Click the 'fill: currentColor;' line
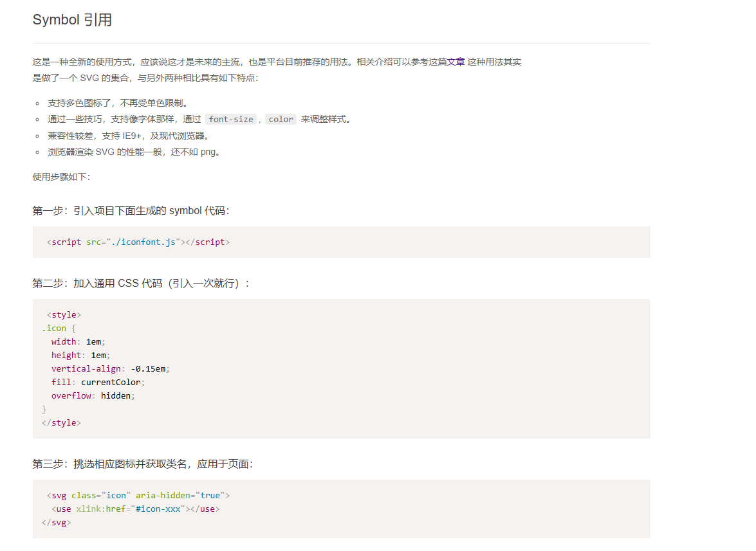756x551 pixels. click(98, 383)
